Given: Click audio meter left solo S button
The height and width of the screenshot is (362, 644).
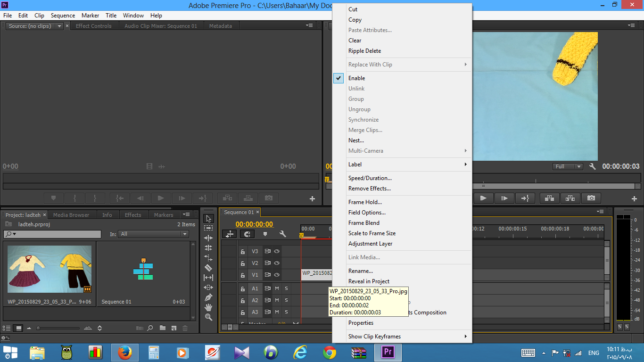Looking at the screenshot, I should [x=620, y=327].
